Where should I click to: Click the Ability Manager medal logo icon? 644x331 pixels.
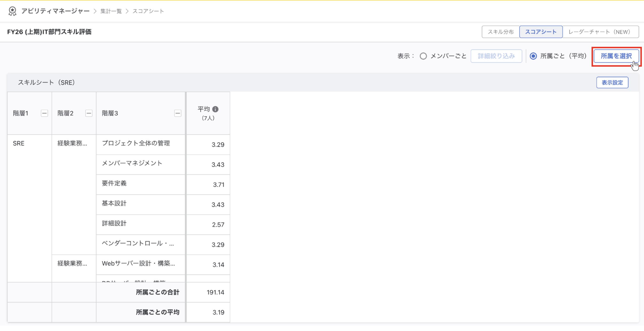click(12, 11)
